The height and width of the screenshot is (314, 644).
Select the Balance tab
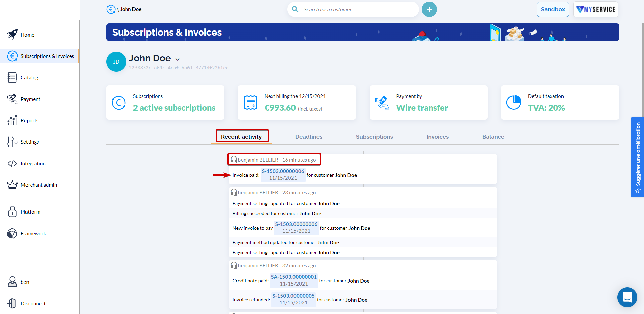[493, 137]
